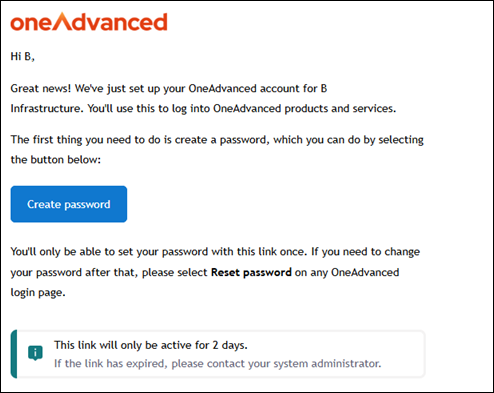Click the orange triangle 'A' in the logo
The height and width of the screenshot is (393, 494).
62,21
